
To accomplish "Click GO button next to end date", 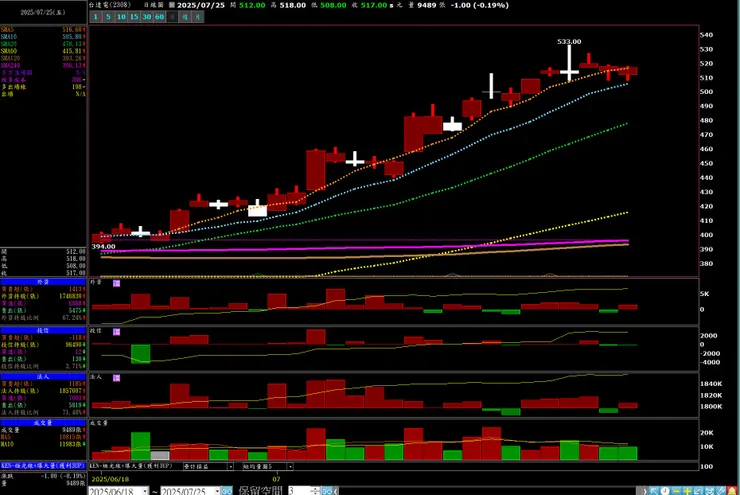I will pos(227,491).
